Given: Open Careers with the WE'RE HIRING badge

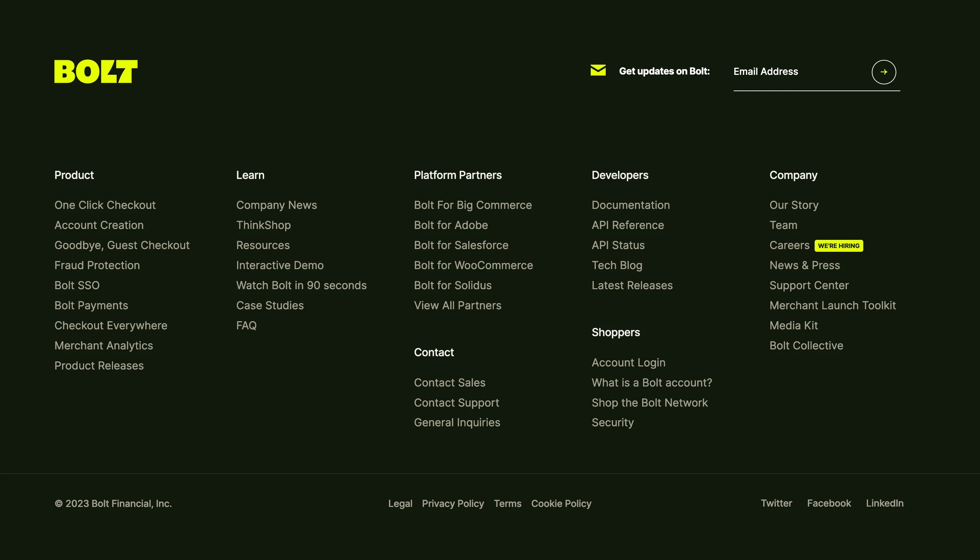Looking at the screenshot, I should [x=789, y=245].
